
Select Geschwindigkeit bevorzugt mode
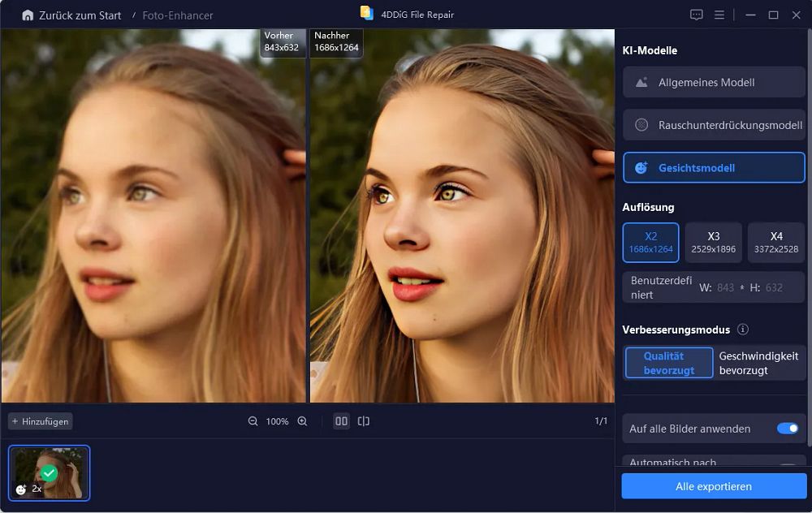coord(758,363)
